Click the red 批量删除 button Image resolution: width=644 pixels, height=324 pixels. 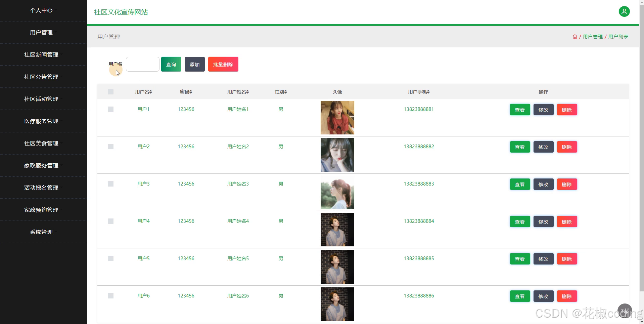click(223, 64)
